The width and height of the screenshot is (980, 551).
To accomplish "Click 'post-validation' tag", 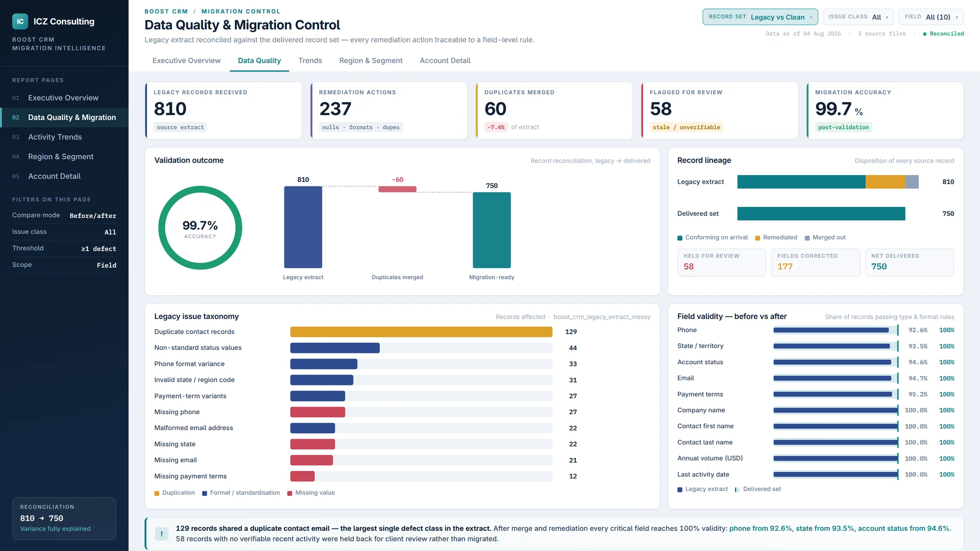I will pos(843,127).
